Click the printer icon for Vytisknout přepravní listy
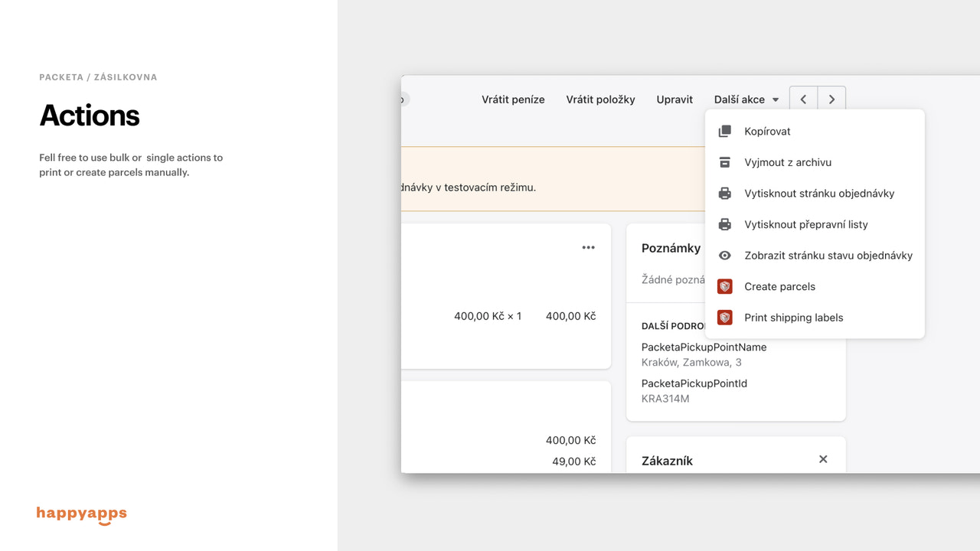 (x=724, y=224)
